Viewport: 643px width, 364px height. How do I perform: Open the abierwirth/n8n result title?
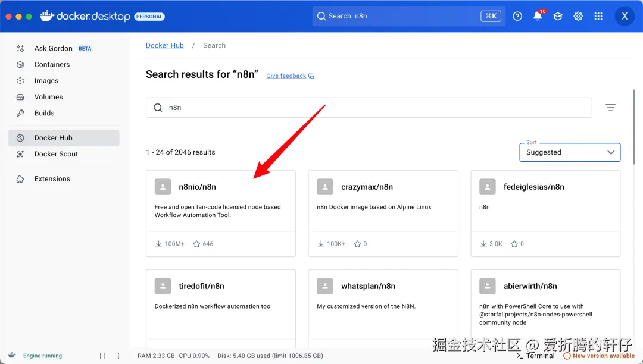530,286
